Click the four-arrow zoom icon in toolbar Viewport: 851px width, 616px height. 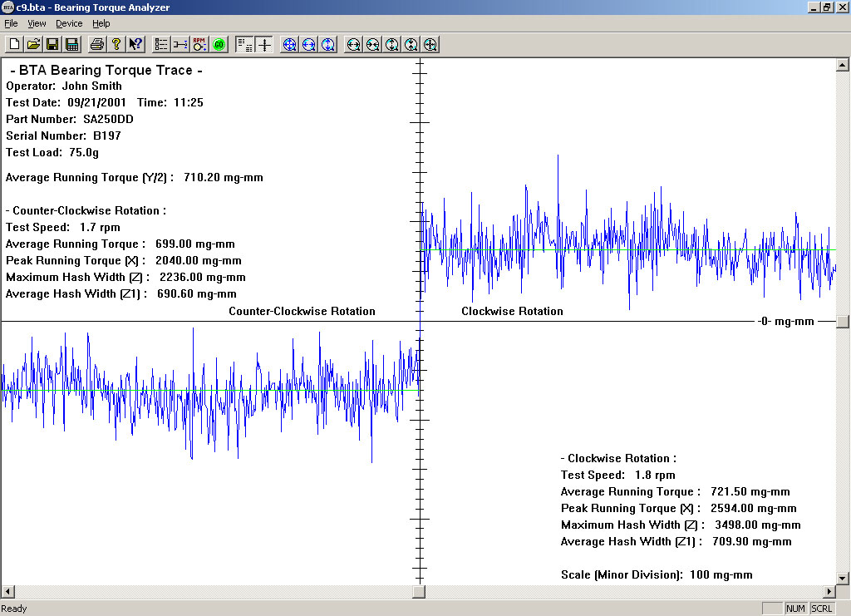tap(290, 44)
